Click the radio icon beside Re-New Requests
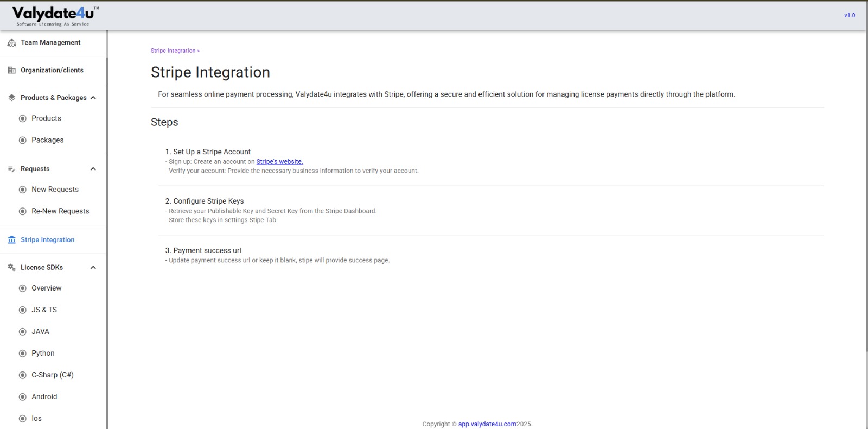This screenshot has width=868, height=429. pos(23,211)
